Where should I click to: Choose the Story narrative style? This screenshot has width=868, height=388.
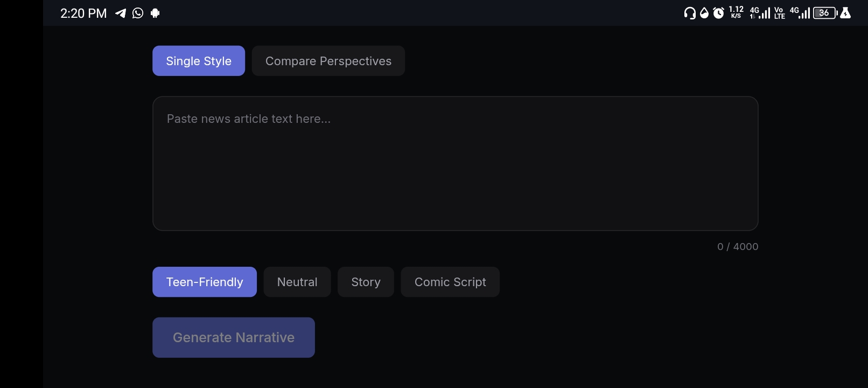(x=366, y=282)
